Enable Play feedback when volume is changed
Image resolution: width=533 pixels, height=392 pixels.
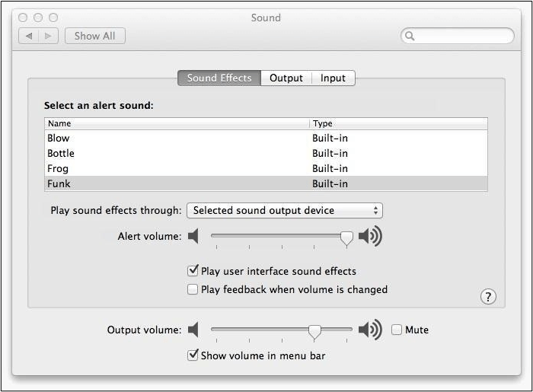193,289
